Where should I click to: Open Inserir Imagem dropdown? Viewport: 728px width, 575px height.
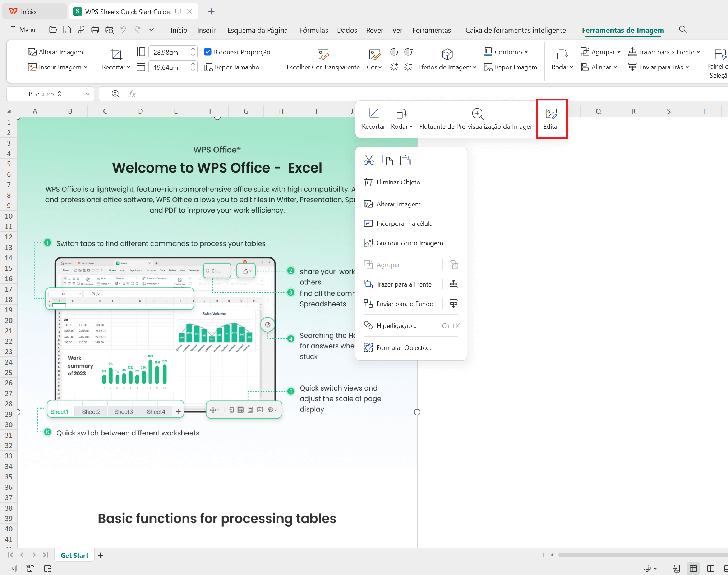pyautogui.click(x=58, y=67)
